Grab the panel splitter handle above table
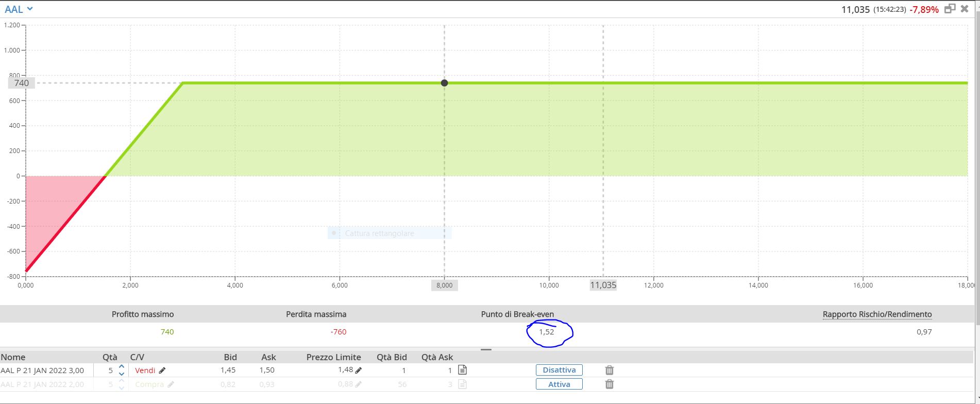 click(486, 349)
